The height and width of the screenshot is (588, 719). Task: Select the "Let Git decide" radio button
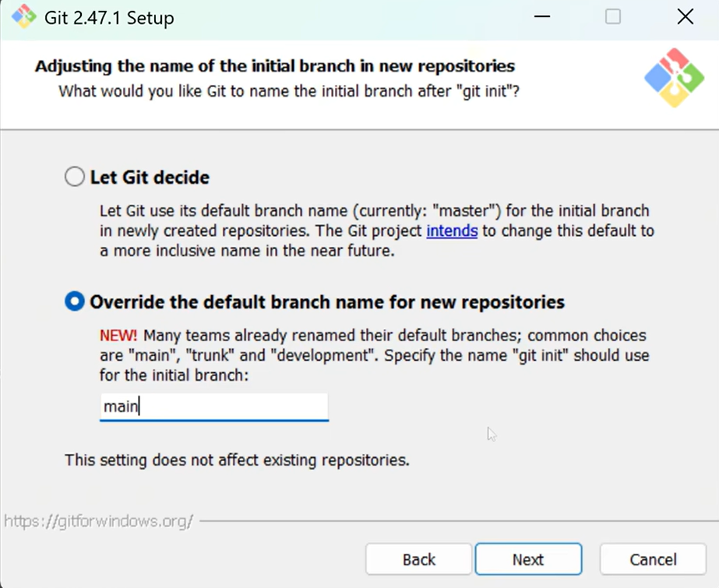pos(75,178)
